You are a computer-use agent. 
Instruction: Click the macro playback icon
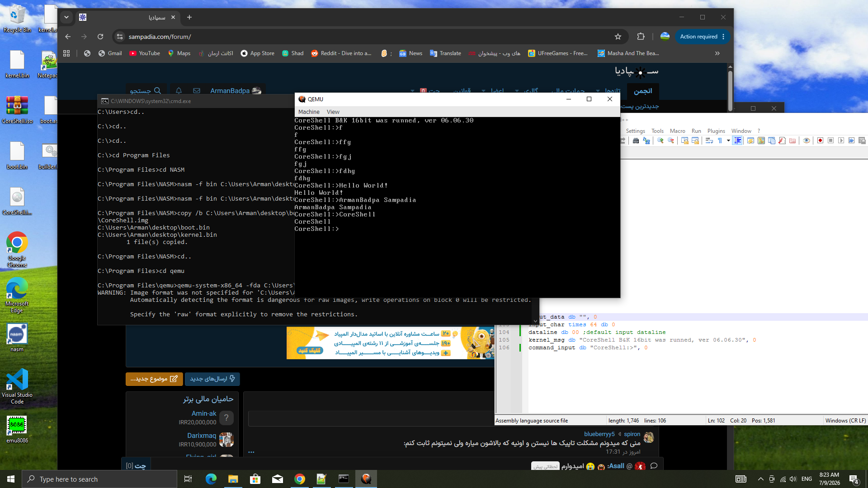pyautogui.click(x=841, y=141)
